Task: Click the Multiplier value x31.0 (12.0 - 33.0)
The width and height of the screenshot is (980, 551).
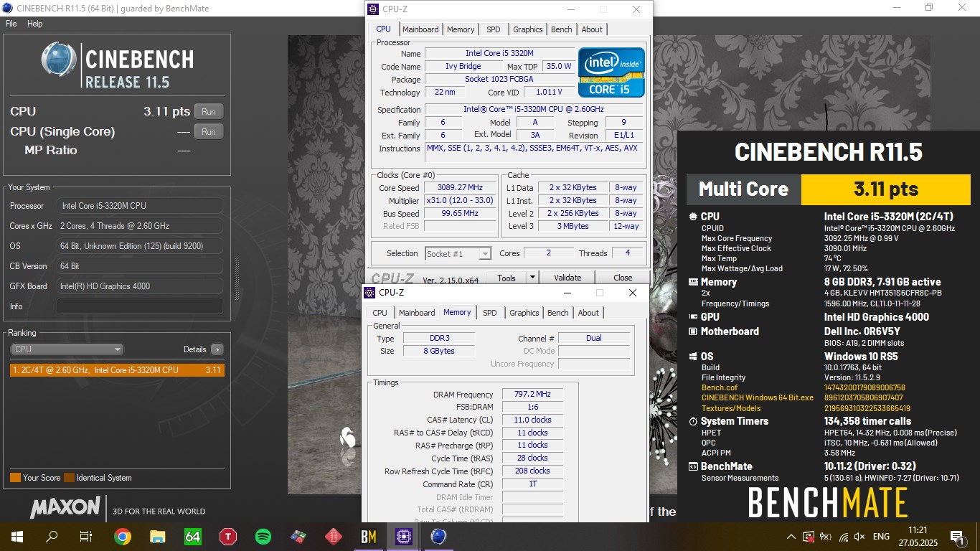Action: tap(460, 201)
